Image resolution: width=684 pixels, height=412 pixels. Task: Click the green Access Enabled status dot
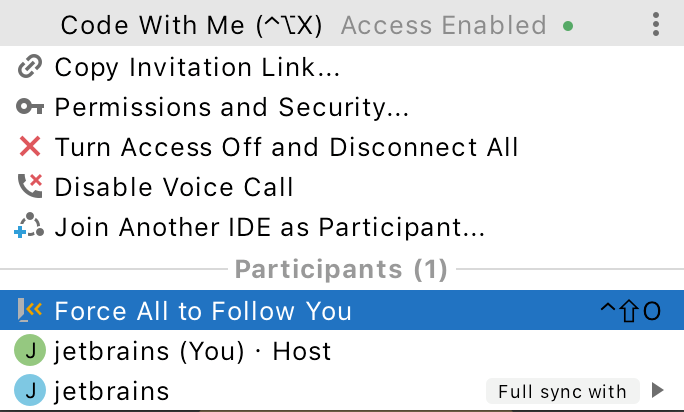click(568, 26)
